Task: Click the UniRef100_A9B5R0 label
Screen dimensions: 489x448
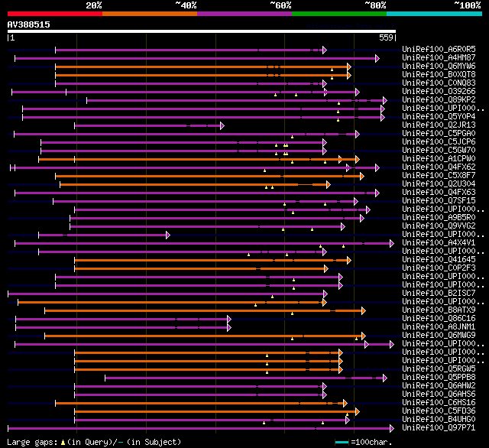Action: pyautogui.click(x=439, y=218)
